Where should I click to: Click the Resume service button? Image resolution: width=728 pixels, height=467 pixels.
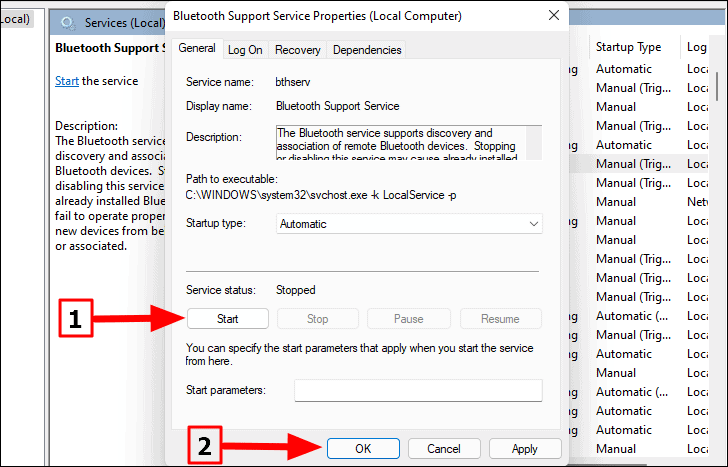tap(500, 319)
